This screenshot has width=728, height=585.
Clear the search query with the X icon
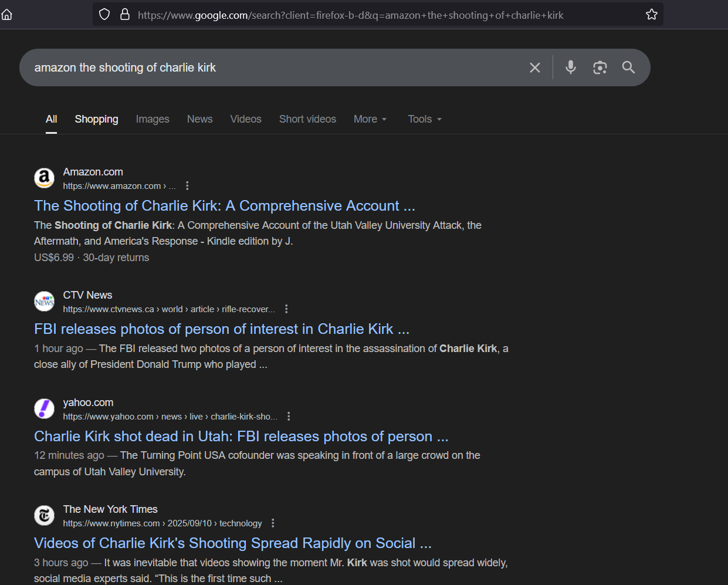point(535,67)
